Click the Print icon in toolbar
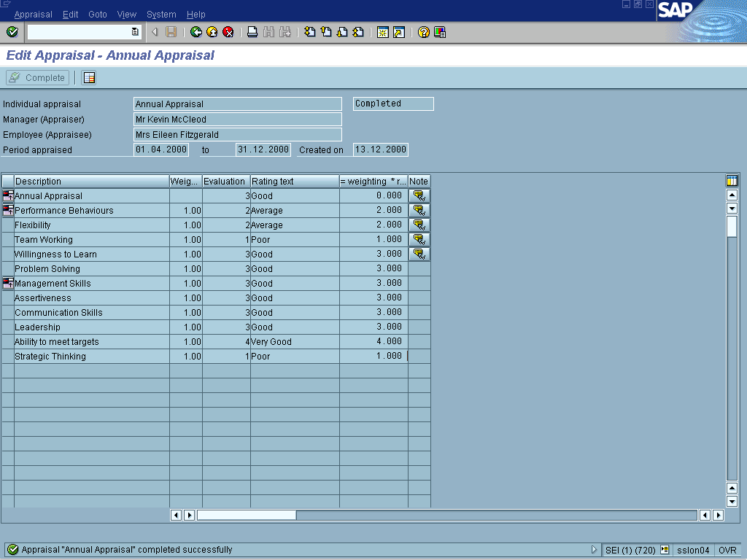 [252, 32]
